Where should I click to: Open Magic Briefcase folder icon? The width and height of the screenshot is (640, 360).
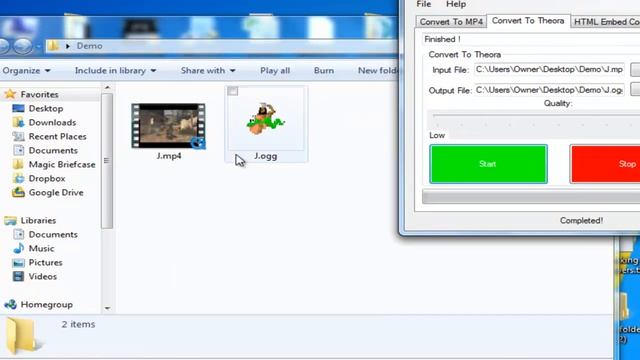click(18, 164)
